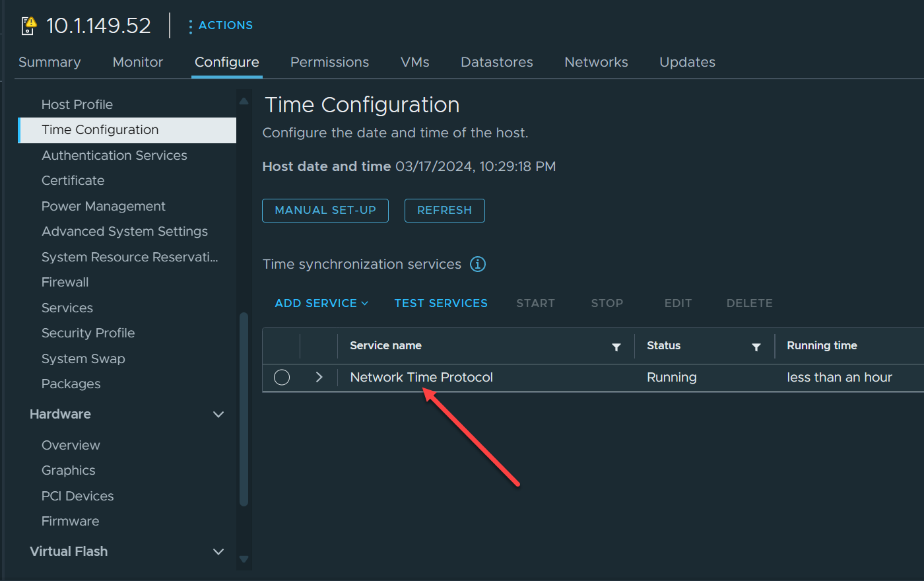This screenshot has height=581, width=924.
Task: Click the Delete service button
Action: pos(750,303)
